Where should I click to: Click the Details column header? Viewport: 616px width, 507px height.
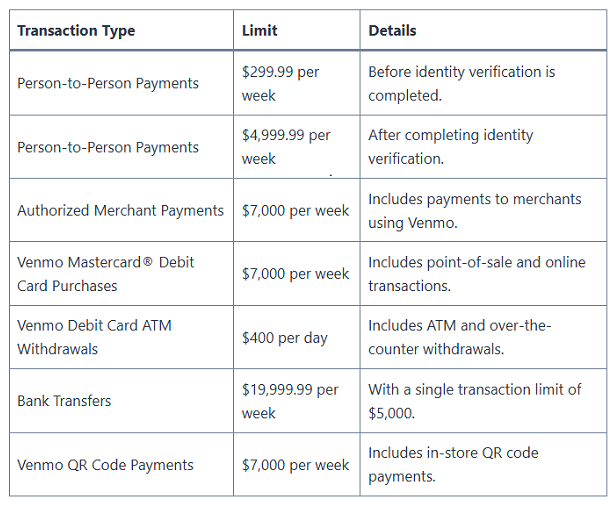[392, 31]
